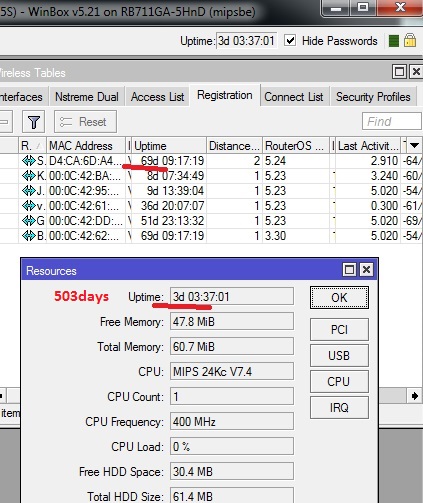Maximize the Resources dialog

tap(349, 269)
